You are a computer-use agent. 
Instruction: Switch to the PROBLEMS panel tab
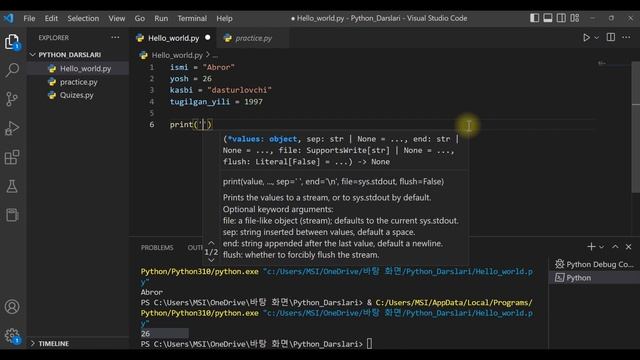(157, 248)
